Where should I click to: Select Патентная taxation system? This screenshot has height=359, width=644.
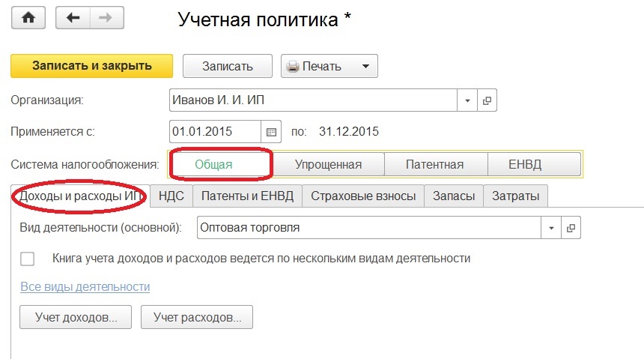[436, 164]
